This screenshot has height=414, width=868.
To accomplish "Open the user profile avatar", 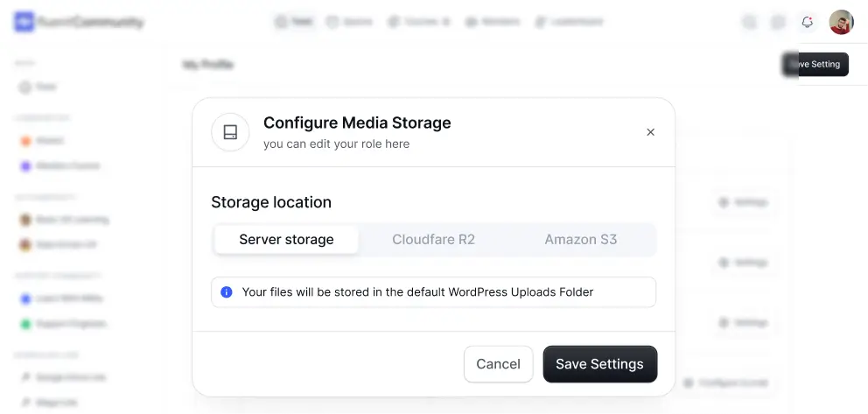I will pyautogui.click(x=841, y=22).
